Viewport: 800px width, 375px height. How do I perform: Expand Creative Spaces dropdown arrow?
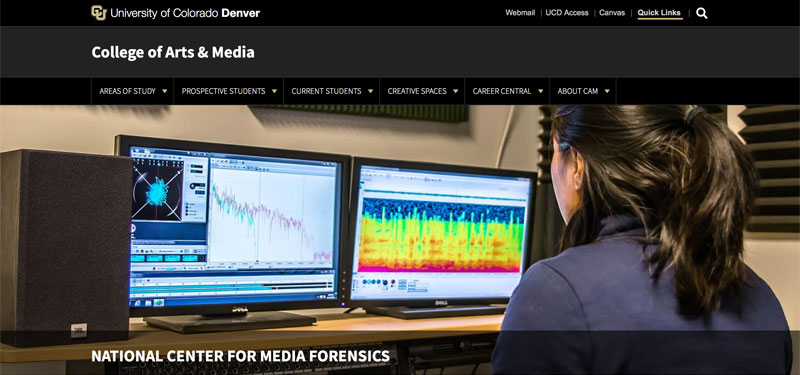(456, 91)
